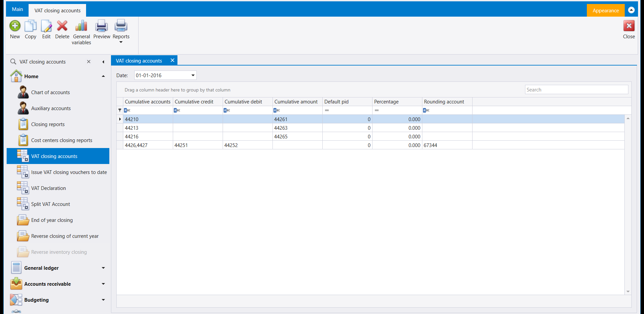The height and width of the screenshot is (314, 644).
Task: Collapse the left navigation panel arrow
Action: coord(103,62)
